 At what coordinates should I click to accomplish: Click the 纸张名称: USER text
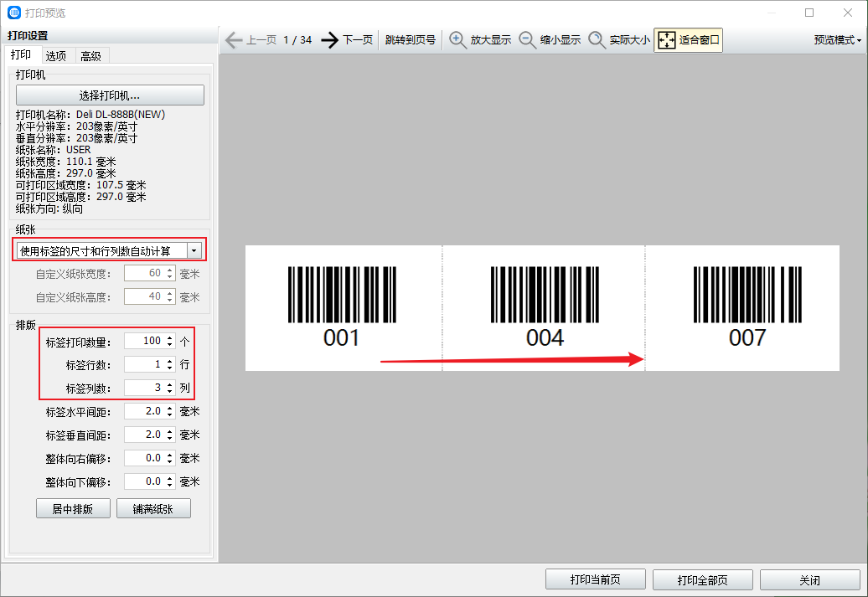[x=53, y=149]
